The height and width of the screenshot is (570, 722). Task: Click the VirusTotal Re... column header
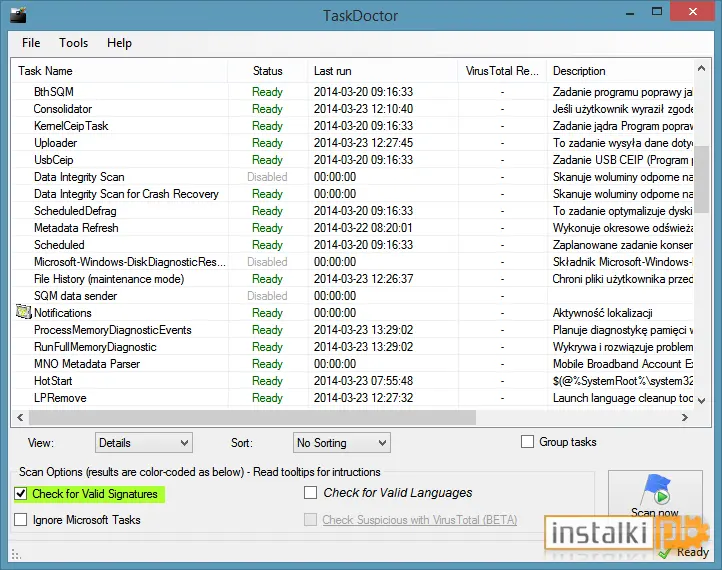(502, 71)
